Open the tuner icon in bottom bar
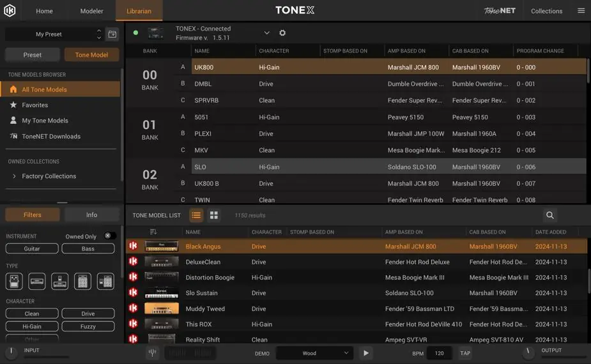The image size is (591, 364). (152, 353)
